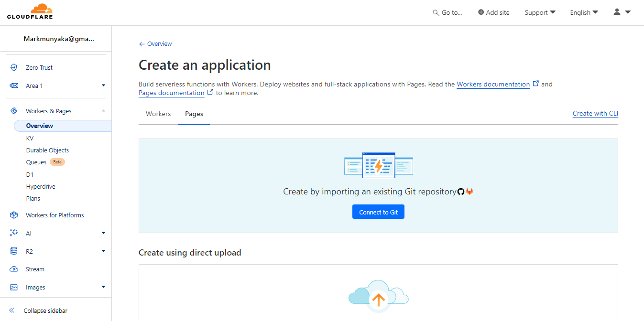Collapse the Workers & Pages section
This screenshot has width=644, height=321.
(103, 110)
